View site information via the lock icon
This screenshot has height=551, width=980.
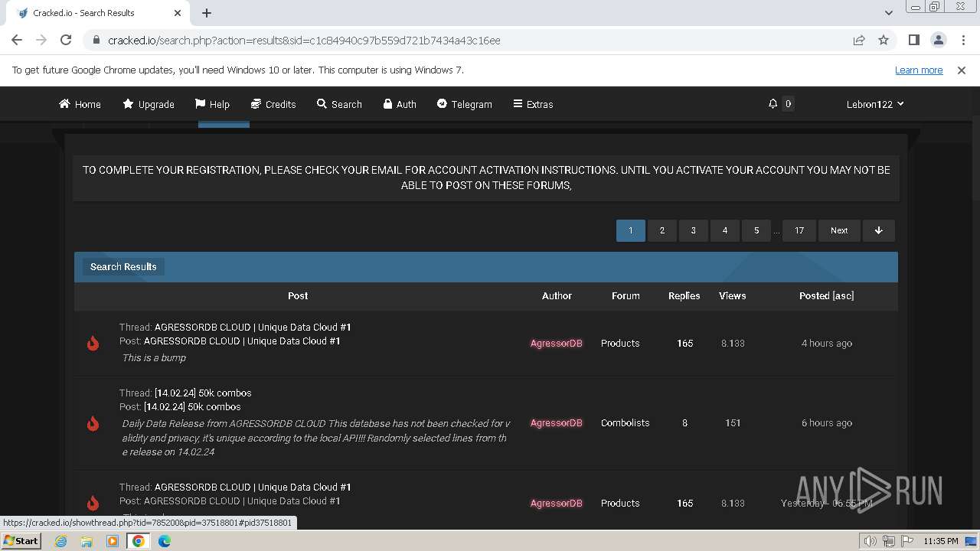tap(96, 40)
